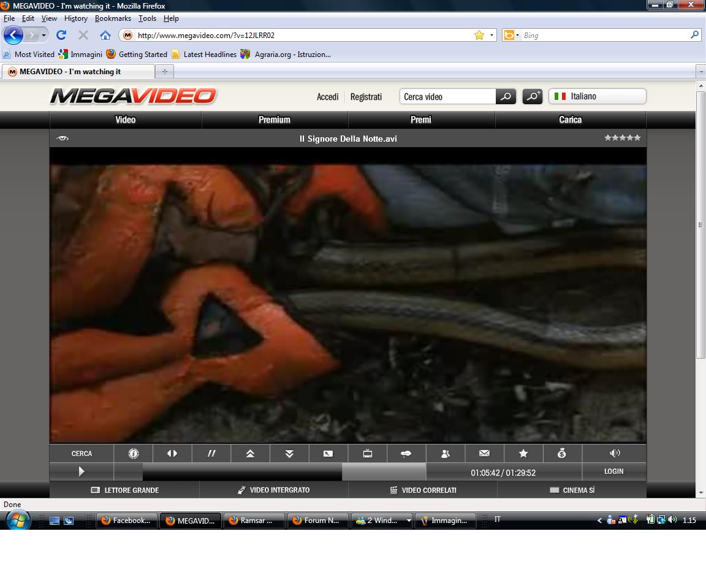Click the money bag icon
Screen dimensions: 706x588
561,454
